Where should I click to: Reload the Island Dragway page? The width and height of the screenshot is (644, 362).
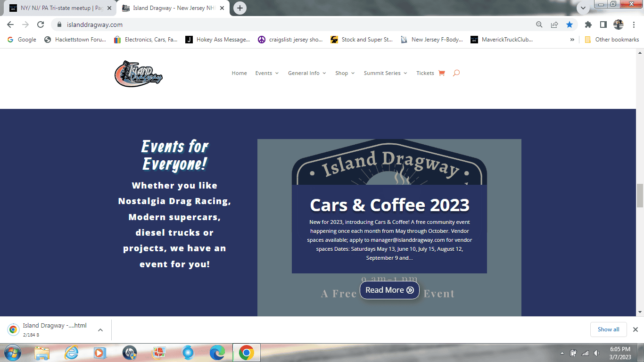tap(41, 25)
